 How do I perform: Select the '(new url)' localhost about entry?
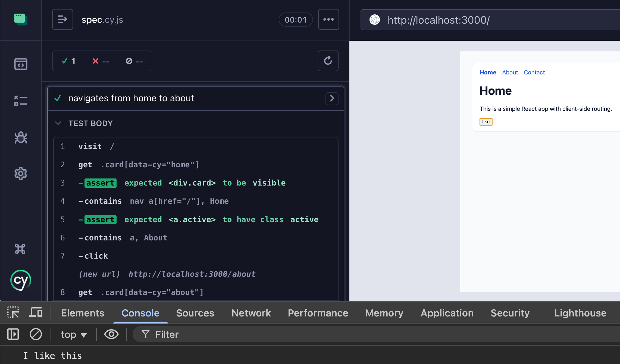pos(196,274)
